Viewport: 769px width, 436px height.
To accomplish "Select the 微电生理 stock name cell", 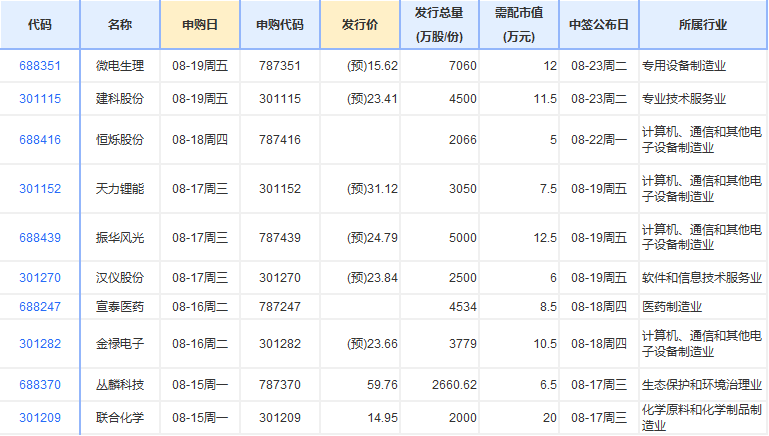I will coord(120,66).
